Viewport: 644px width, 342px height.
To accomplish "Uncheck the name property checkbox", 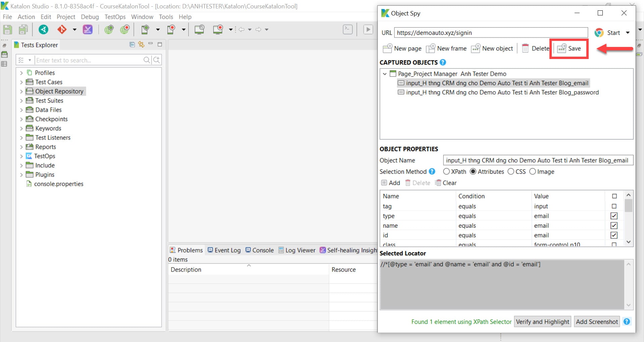I will [614, 226].
